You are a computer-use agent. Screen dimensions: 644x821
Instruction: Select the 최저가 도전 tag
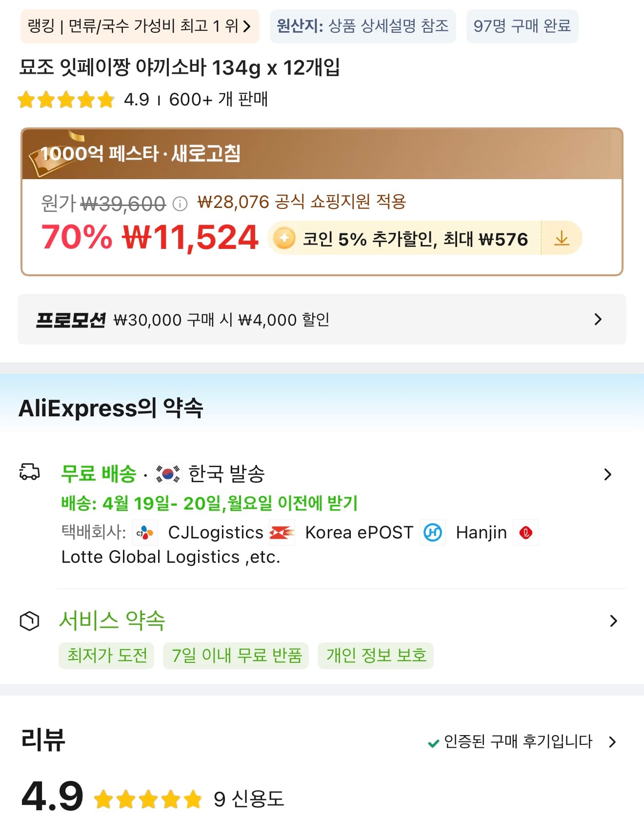[106, 656]
